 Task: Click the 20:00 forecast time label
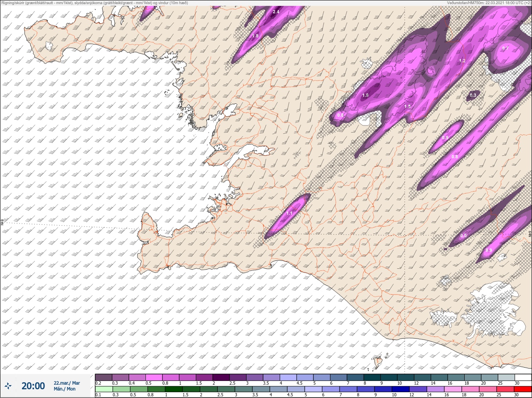33,386
